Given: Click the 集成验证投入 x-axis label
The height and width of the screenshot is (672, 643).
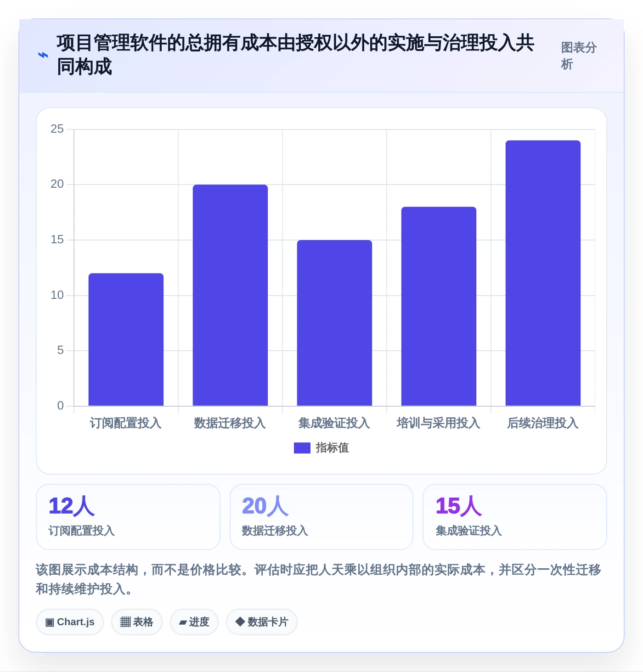Looking at the screenshot, I should point(334,423).
